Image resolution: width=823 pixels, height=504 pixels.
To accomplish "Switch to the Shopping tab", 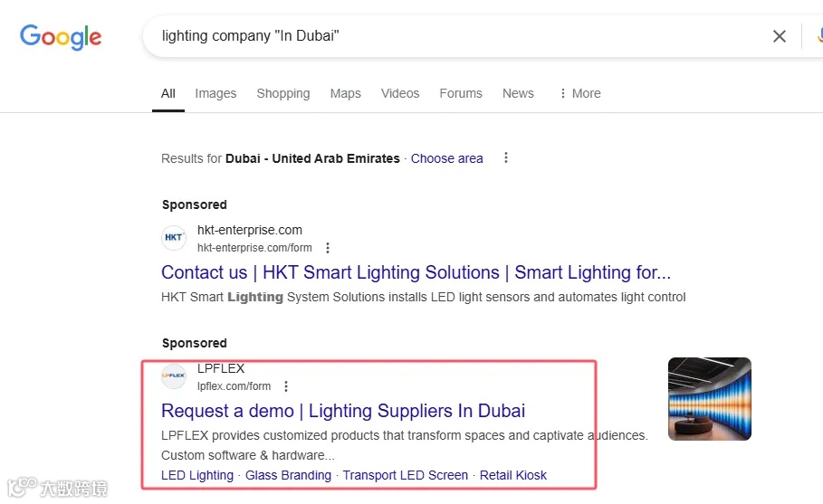I will point(282,93).
